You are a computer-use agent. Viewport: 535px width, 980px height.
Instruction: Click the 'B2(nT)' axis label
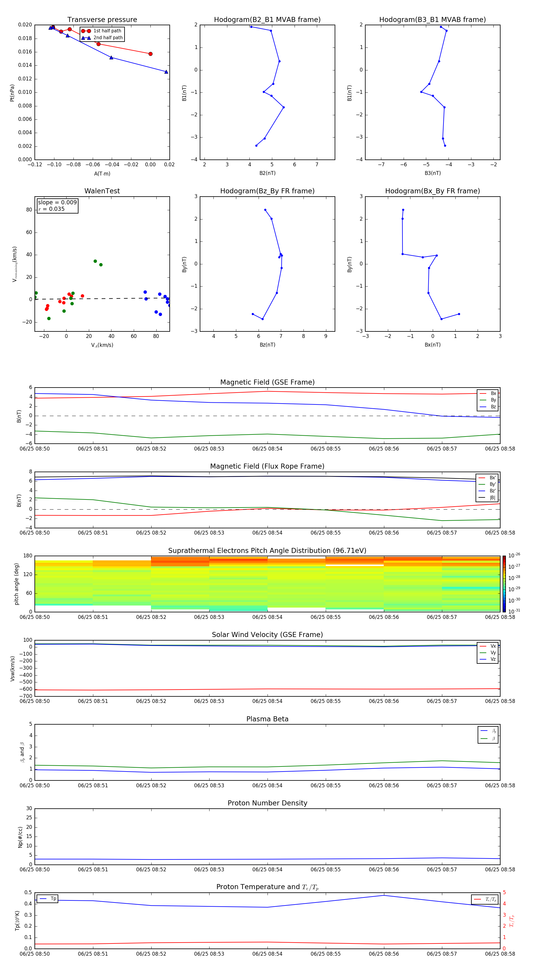pyautogui.click(x=267, y=173)
